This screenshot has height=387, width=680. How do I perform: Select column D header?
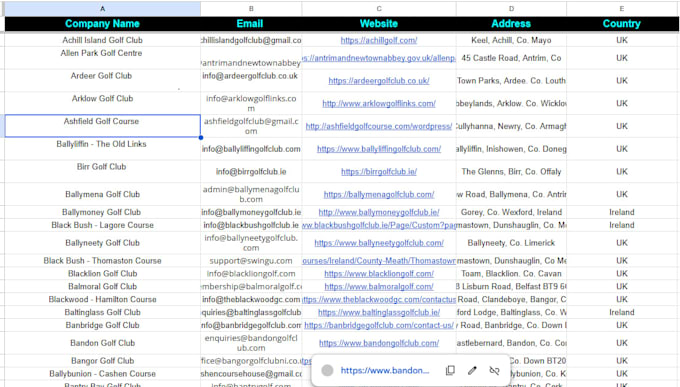pyautogui.click(x=511, y=9)
